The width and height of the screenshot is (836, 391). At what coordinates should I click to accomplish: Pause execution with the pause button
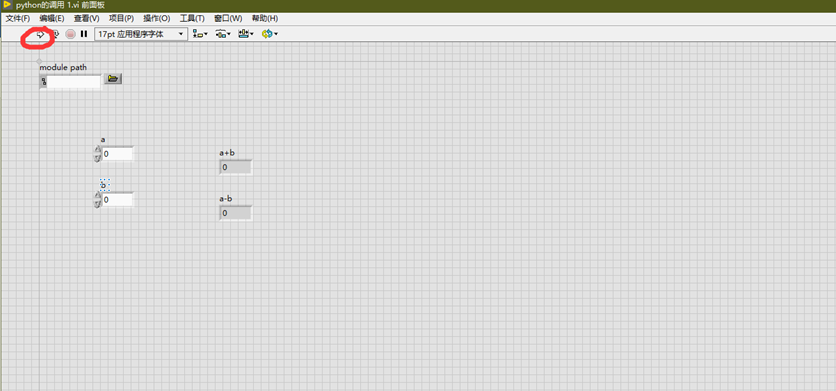[84, 34]
